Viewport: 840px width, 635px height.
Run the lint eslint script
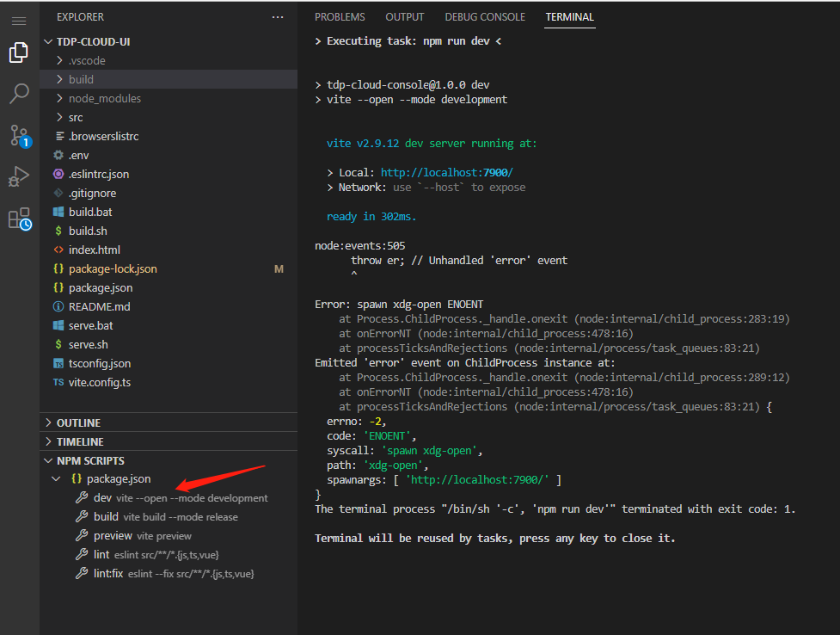tap(169, 555)
